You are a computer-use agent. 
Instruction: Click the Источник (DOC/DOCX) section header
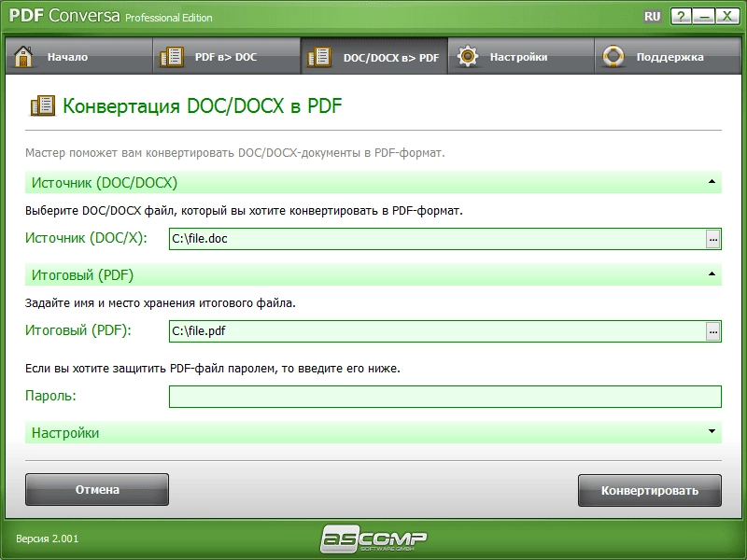pos(373,182)
